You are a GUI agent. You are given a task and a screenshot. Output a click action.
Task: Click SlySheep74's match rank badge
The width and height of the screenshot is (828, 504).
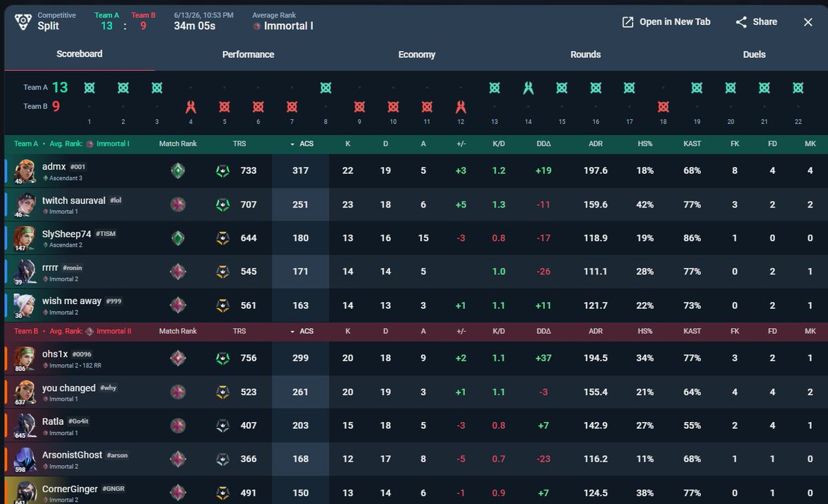point(178,238)
